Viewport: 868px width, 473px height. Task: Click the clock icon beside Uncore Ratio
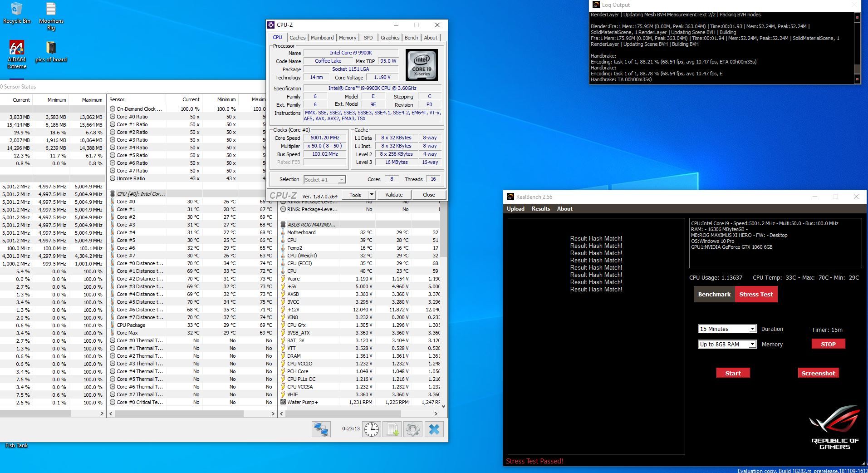[113, 178]
